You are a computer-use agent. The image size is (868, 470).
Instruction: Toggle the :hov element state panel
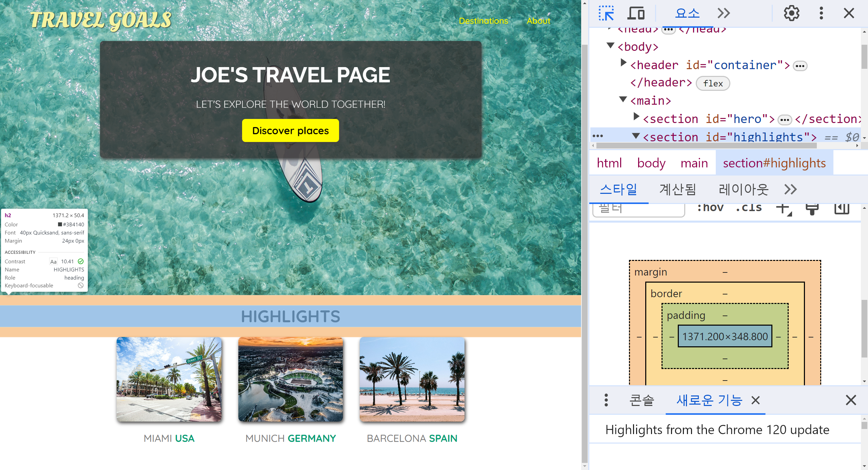click(710, 207)
